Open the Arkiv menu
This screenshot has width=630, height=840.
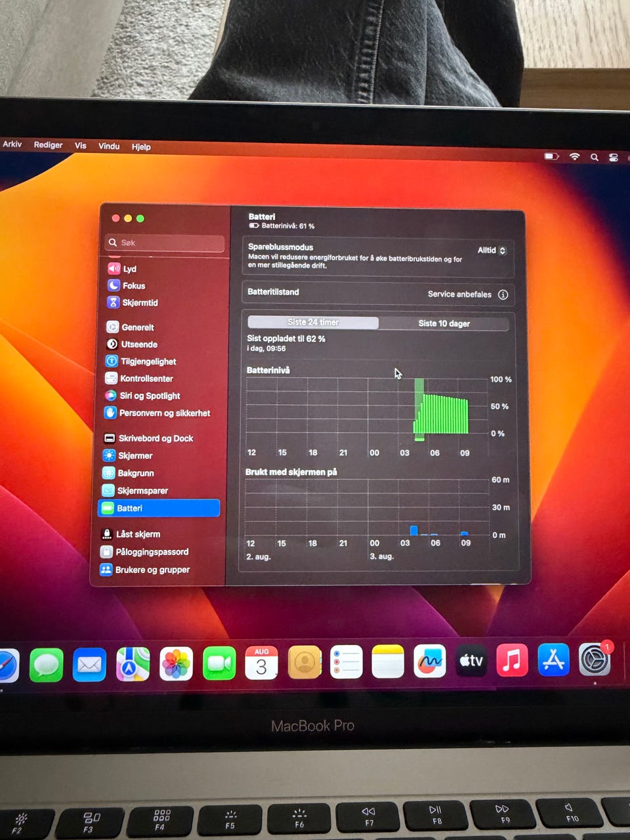[x=12, y=144]
